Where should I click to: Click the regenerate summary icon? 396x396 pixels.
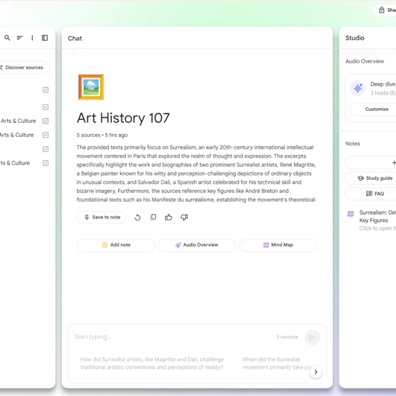coord(137,218)
